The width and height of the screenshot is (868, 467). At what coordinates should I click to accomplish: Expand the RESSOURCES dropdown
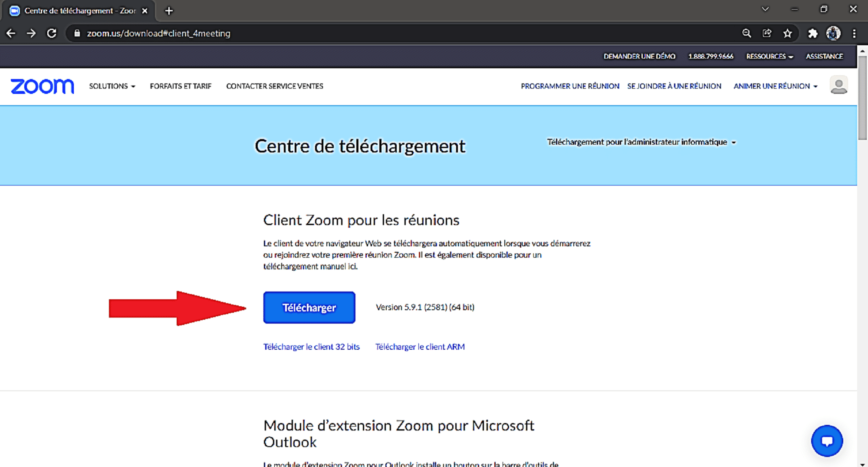pyautogui.click(x=769, y=56)
